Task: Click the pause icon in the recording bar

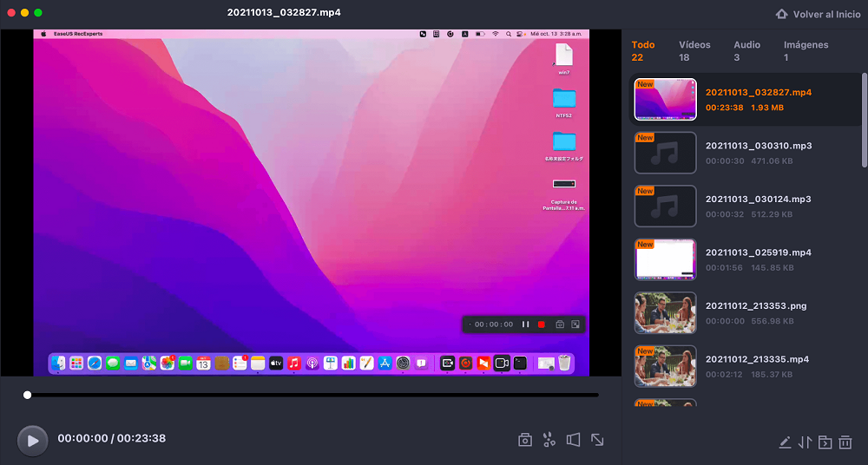Action: click(x=525, y=324)
